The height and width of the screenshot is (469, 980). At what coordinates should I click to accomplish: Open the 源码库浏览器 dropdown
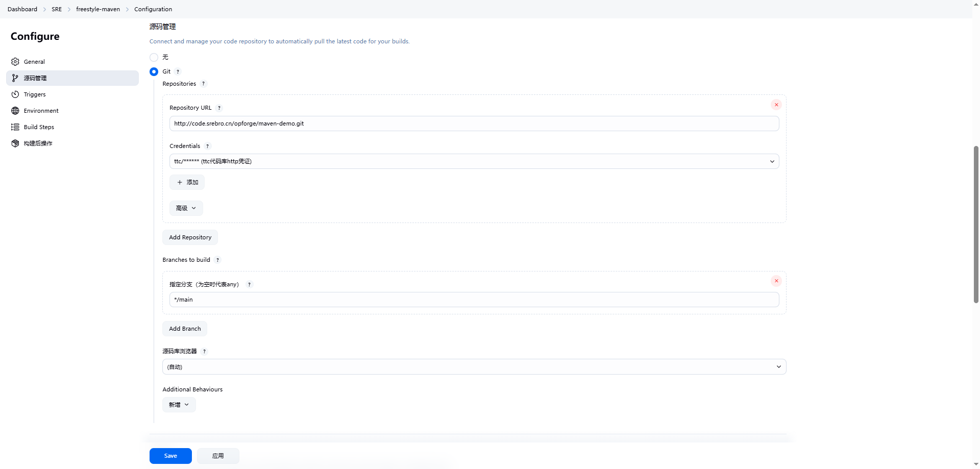tap(474, 367)
